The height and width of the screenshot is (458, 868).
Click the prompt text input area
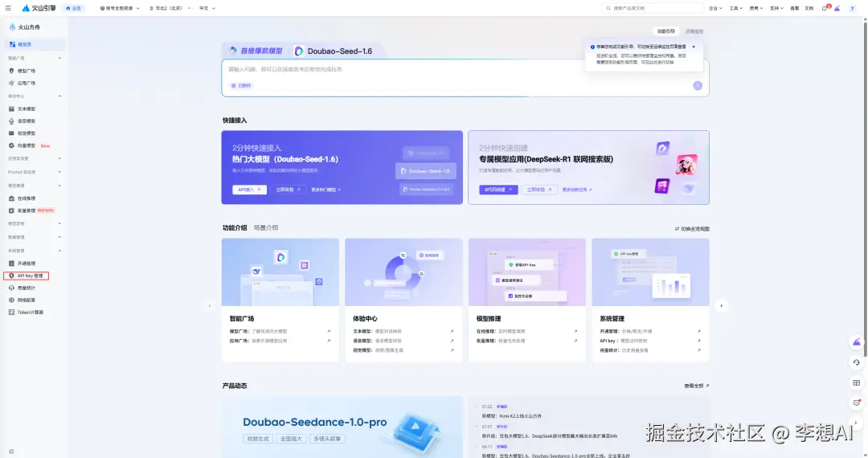coord(465,70)
